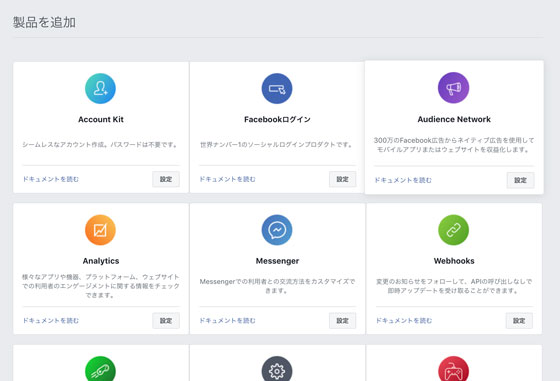Click the Account Kit user icon
The width and height of the screenshot is (560, 381).
tap(100, 89)
